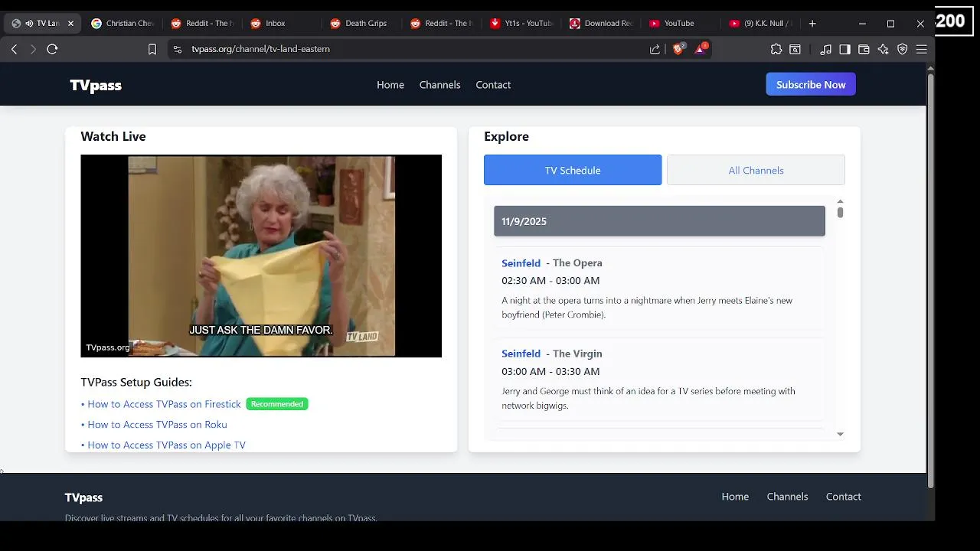Click Seinfeld link for The Virgin

point(521,354)
